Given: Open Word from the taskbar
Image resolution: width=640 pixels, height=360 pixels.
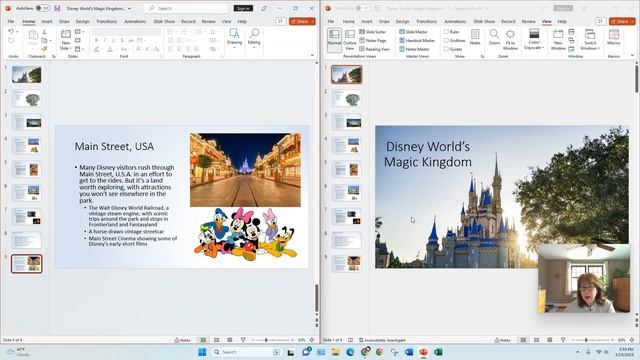Looking at the screenshot, I should pyautogui.click(x=409, y=352).
